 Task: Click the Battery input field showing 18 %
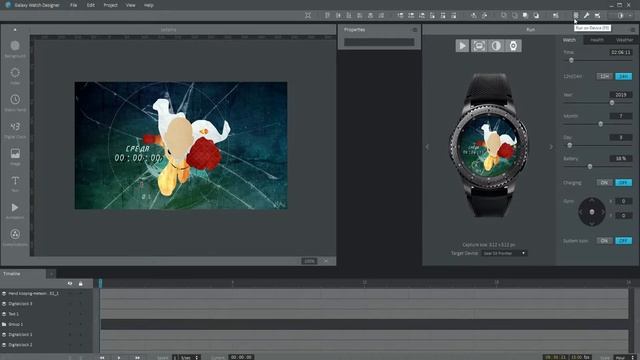coord(621,158)
